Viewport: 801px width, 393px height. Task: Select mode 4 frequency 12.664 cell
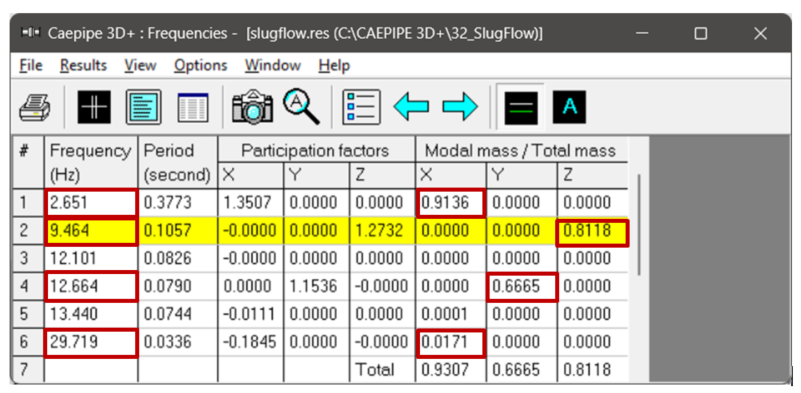[x=91, y=286]
